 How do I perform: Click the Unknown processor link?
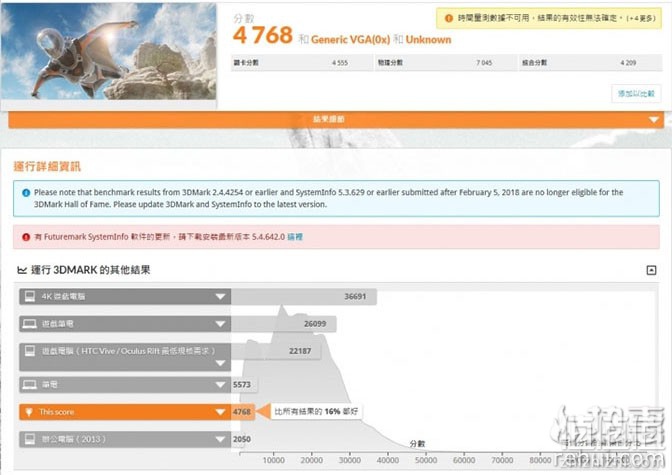pyautogui.click(x=428, y=40)
